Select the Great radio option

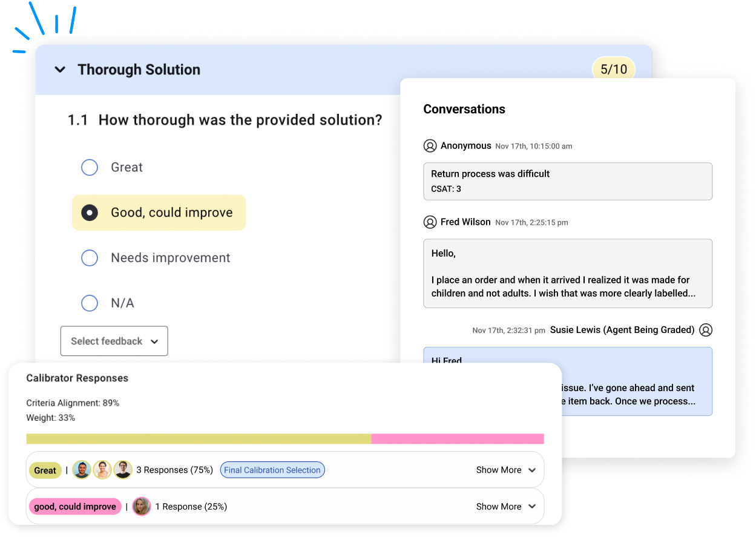coord(90,167)
